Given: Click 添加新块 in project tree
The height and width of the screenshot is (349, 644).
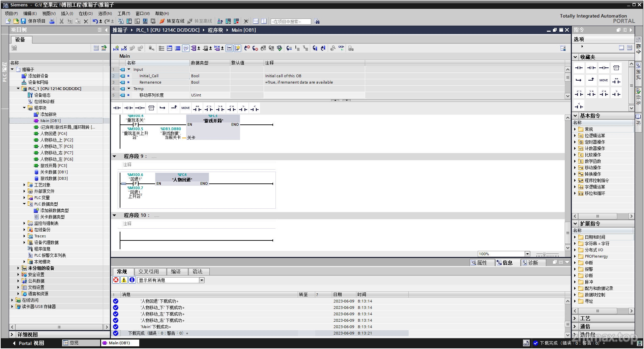Looking at the screenshot, I should point(45,114).
